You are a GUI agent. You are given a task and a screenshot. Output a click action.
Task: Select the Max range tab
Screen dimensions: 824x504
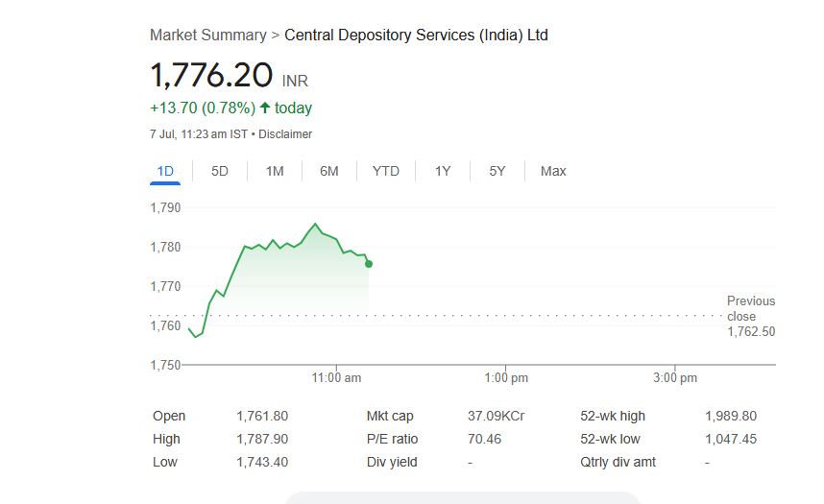click(x=553, y=171)
